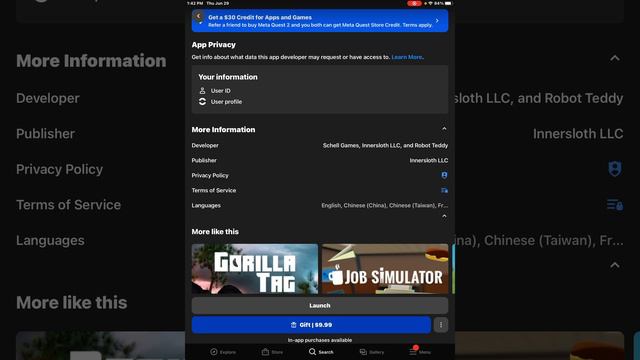Screen dimensions: 640x360
Task: Click the "User profile" text
Action: [x=226, y=102]
